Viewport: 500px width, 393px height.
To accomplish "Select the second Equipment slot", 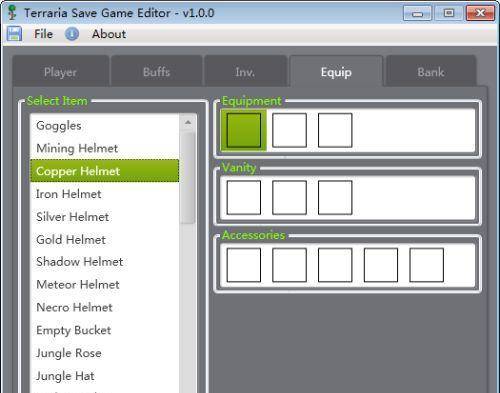I will click(289, 130).
